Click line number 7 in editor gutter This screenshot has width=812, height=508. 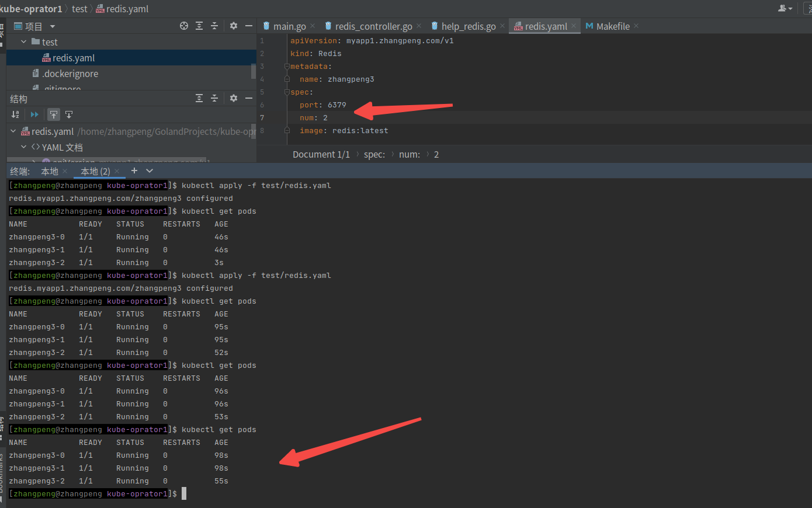tap(262, 118)
